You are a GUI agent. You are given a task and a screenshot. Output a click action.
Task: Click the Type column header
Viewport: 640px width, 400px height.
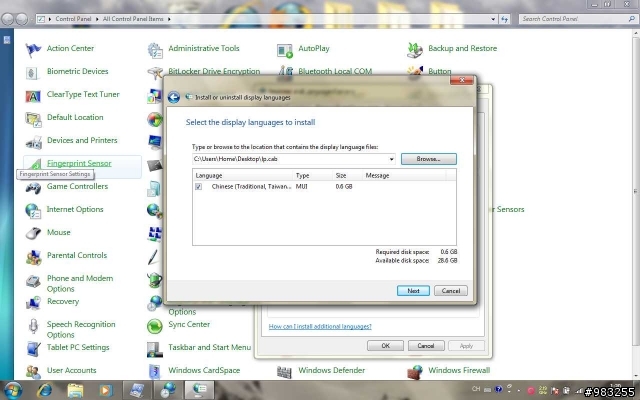point(313,176)
